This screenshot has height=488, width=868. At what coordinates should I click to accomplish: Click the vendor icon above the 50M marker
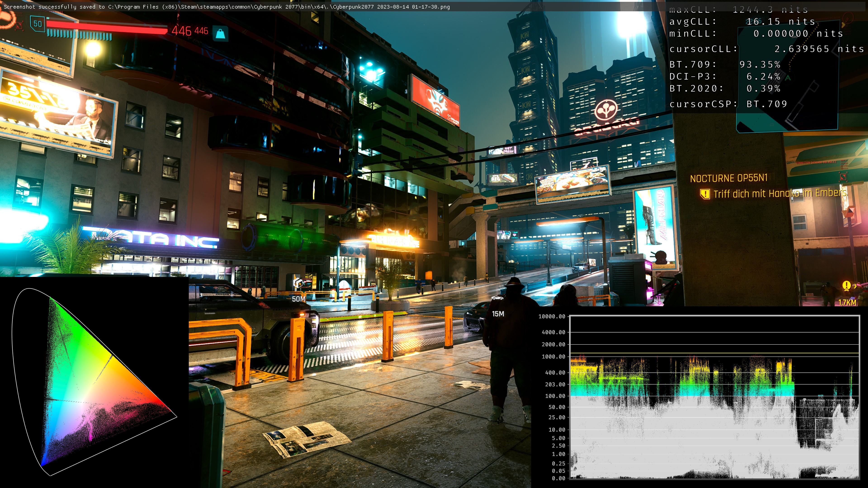pyautogui.click(x=298, y=283)
